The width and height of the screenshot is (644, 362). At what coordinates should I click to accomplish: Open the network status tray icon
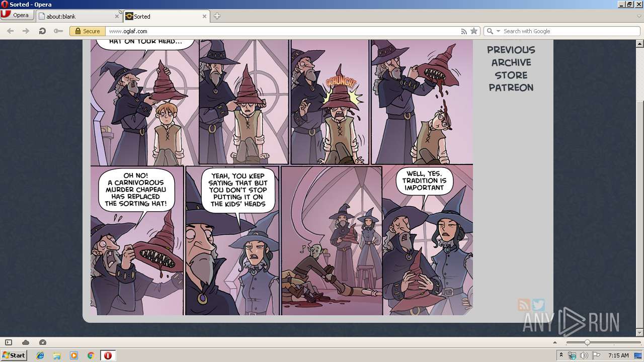(x=573, y=355)
